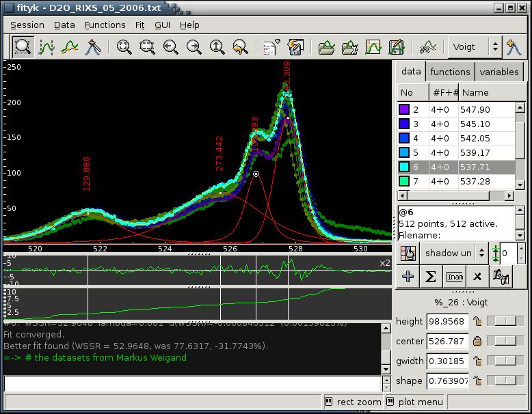Open the Functions menu
This screenshot has width=532, height=414.
click(x=105, y=25)
